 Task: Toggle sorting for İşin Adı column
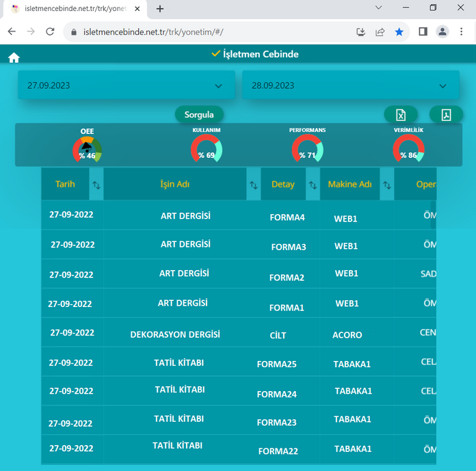point(254,185)
